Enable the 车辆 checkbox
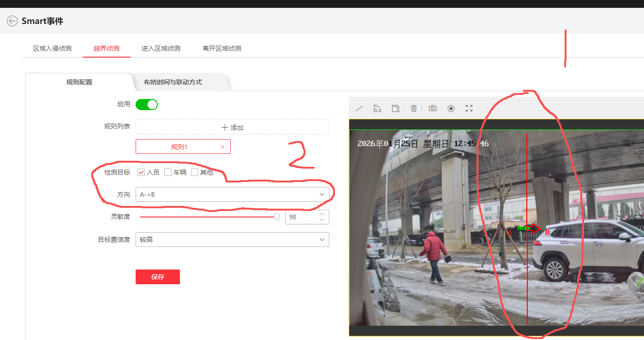644x340 pixels. (168, 172)
